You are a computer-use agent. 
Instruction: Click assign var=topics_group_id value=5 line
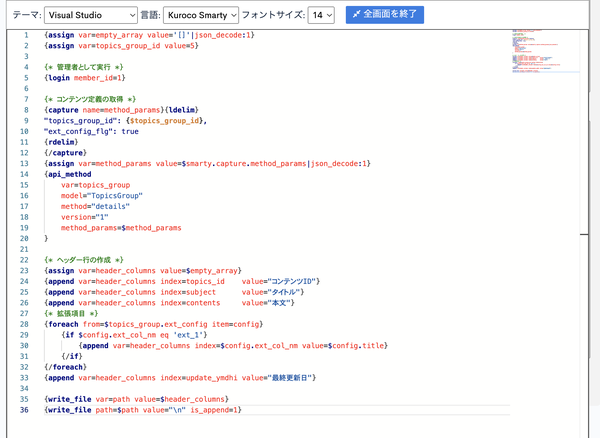121,46
